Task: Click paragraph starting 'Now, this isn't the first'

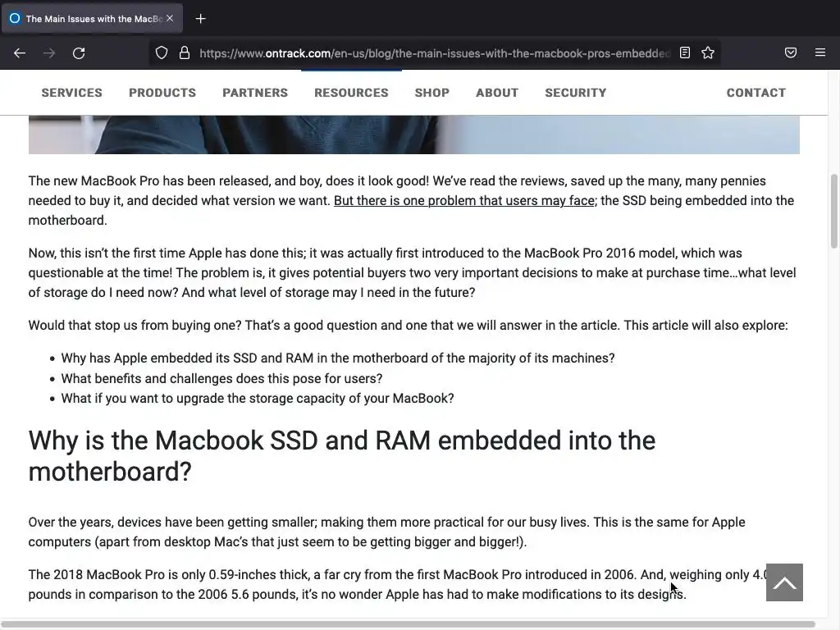Action: point(413,272)
